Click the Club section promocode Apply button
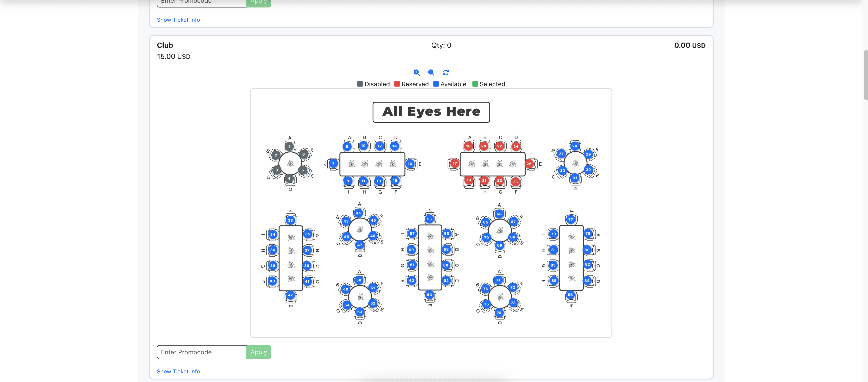The height and width of the screenshot is (382, 868). [x=259, y=352]
